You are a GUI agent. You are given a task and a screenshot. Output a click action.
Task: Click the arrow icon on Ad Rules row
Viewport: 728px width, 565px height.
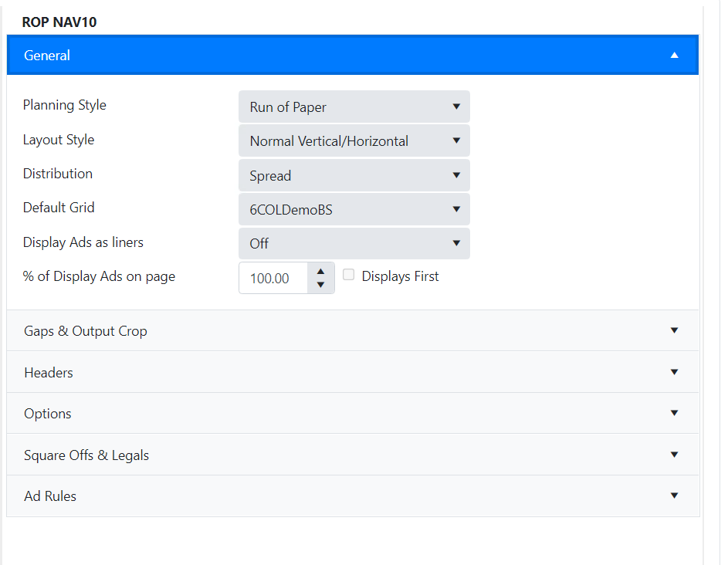point(674,496)
